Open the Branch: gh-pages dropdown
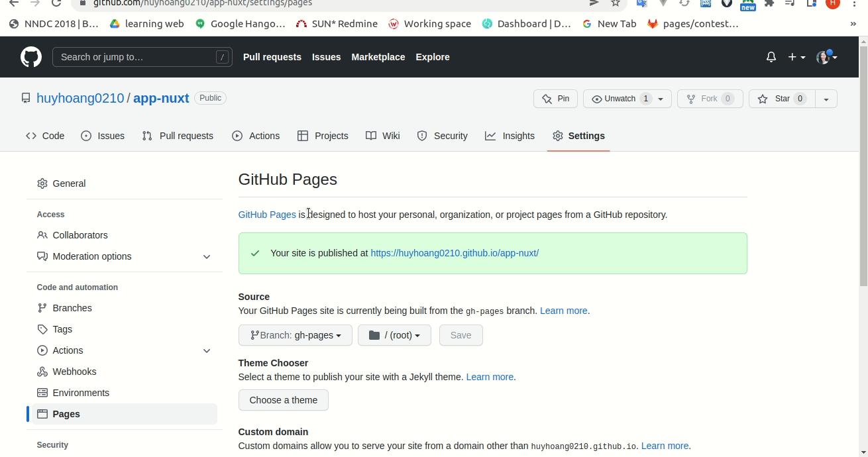The image size is (868, 457). (295, 335)
